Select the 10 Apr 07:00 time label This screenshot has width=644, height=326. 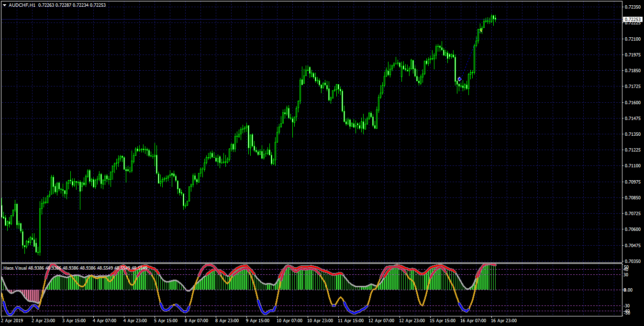click(289, 321)
